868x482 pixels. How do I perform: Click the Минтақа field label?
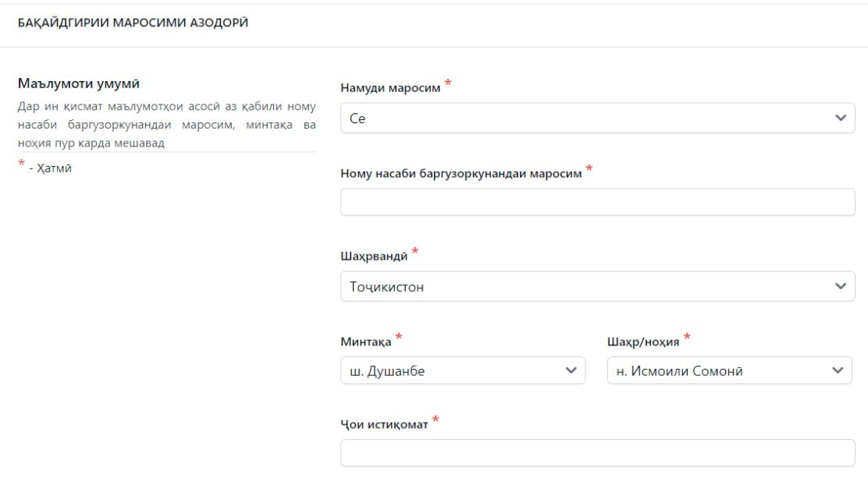(x=366, y=341)
